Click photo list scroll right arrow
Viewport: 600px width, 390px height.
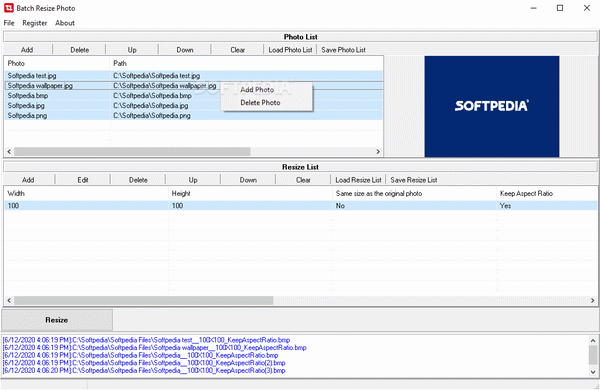coord(378,152)
